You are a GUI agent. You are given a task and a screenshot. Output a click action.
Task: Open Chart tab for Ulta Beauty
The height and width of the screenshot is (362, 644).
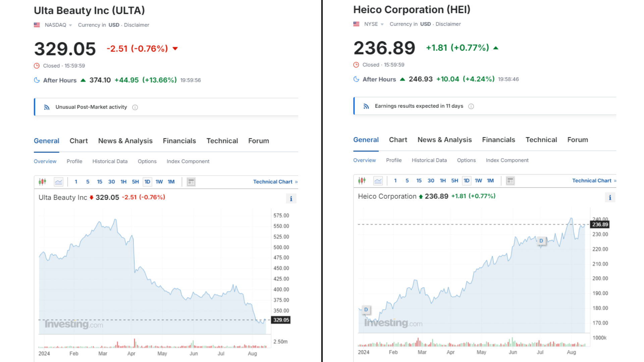point(78,141)
